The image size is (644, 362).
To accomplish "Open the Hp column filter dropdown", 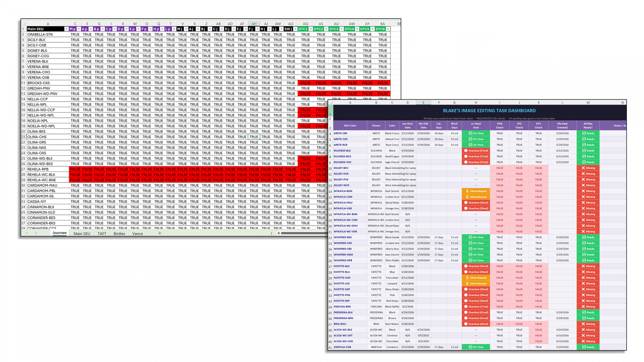I will tap(162, 29).
